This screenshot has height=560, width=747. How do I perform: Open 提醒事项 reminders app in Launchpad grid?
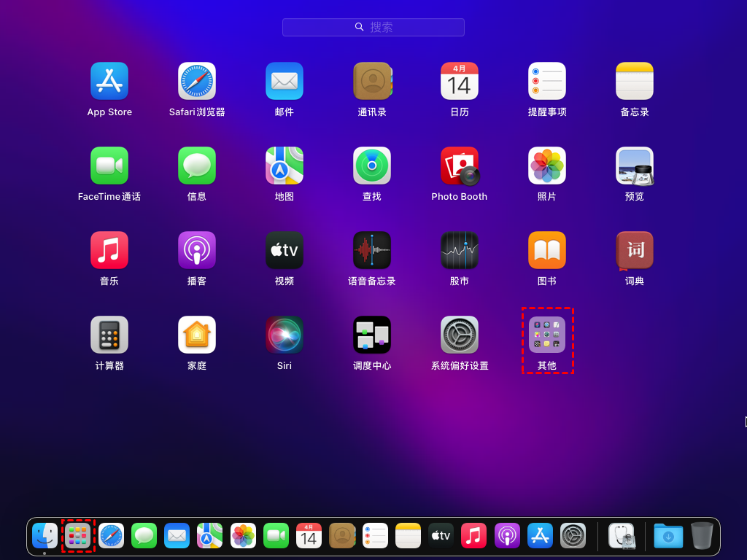tap(547, 81)
